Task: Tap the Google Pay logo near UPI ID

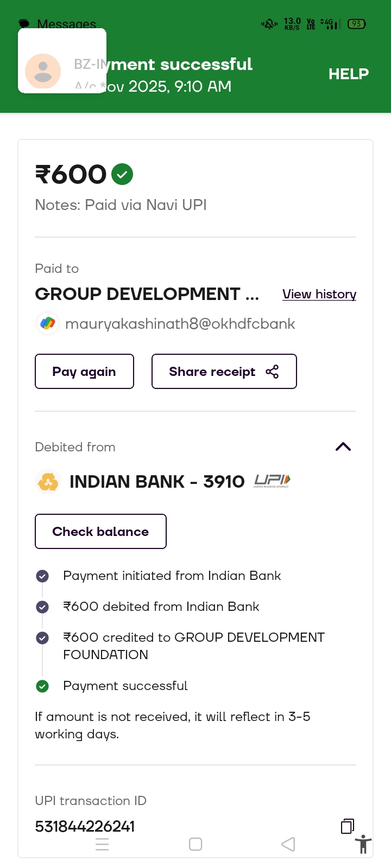Action: click(x=48, y=324)
